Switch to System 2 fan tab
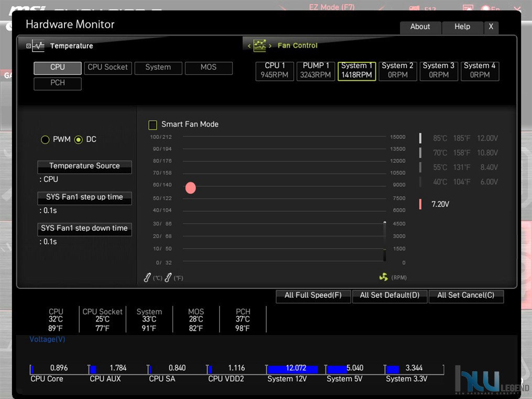The width and height of the screenshot is (532, 399). tap(398, 71)
